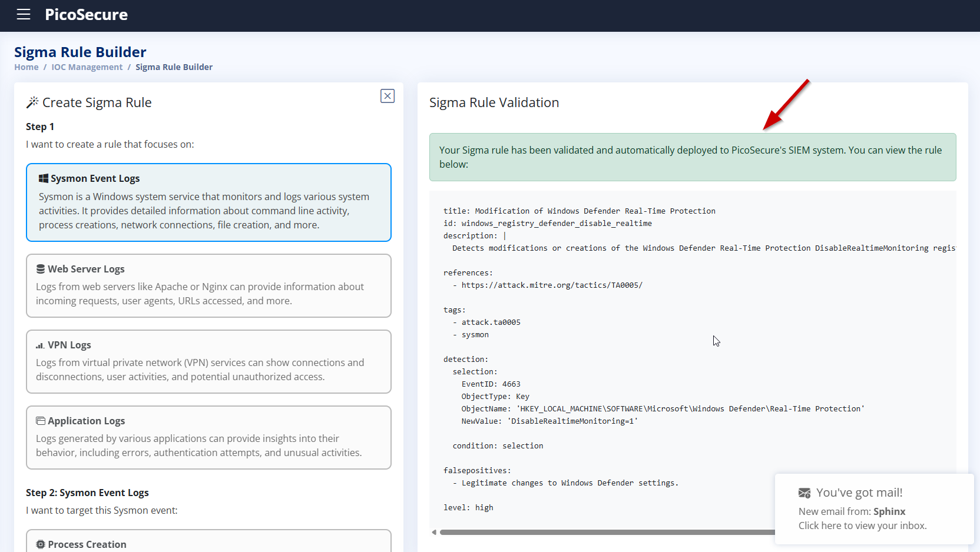The image size is (980, 552).
Task: Click the PicoSecure logo title
Action: click(86, 15)
